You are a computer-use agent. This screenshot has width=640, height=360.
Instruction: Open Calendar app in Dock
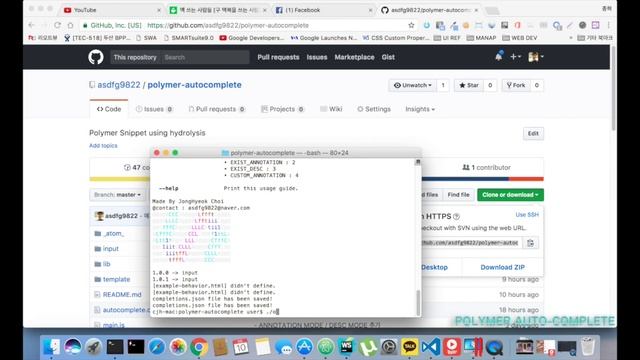point(241,347)
